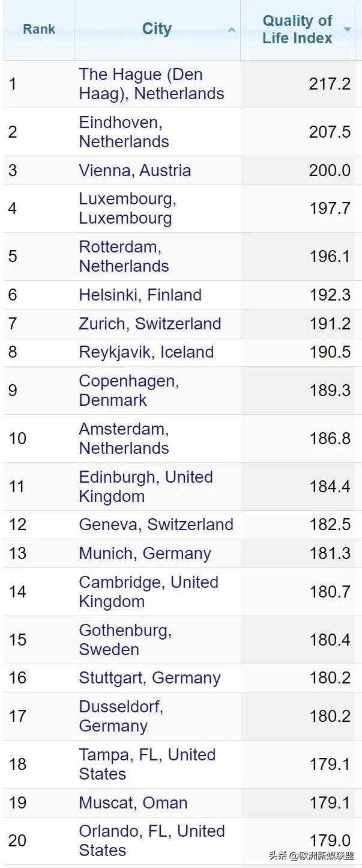Select Vienna, Austria city link
The width and height of the screenshot is (362, 868).
click(134, 171)
